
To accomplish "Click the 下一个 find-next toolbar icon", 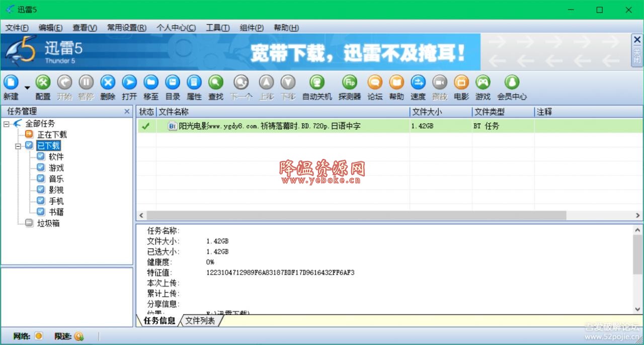I will [x=242, y=82].
